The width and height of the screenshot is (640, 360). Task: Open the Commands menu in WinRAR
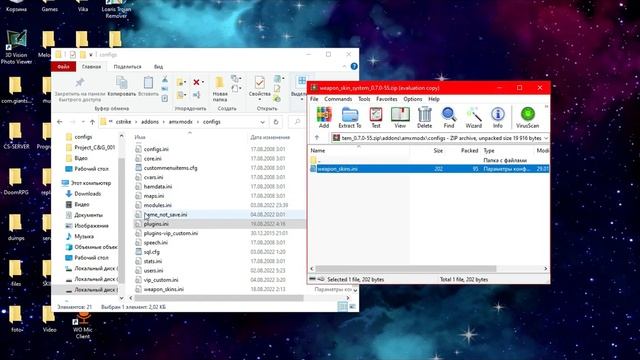(338, 99)
